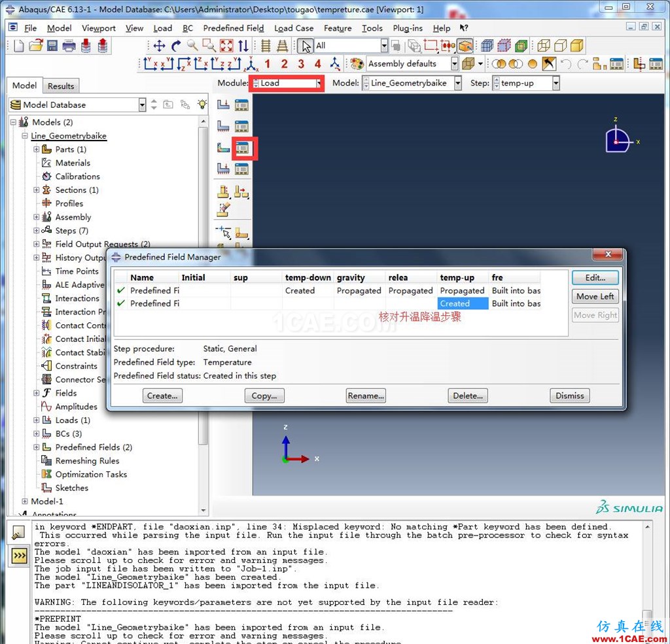Open the Load Case menu

click(294, 28)
